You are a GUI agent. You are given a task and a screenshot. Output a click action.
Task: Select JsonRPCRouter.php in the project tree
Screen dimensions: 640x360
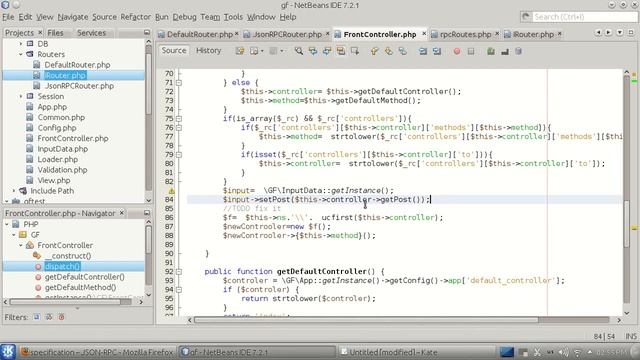pyautogui.click(x=79, y=86)
